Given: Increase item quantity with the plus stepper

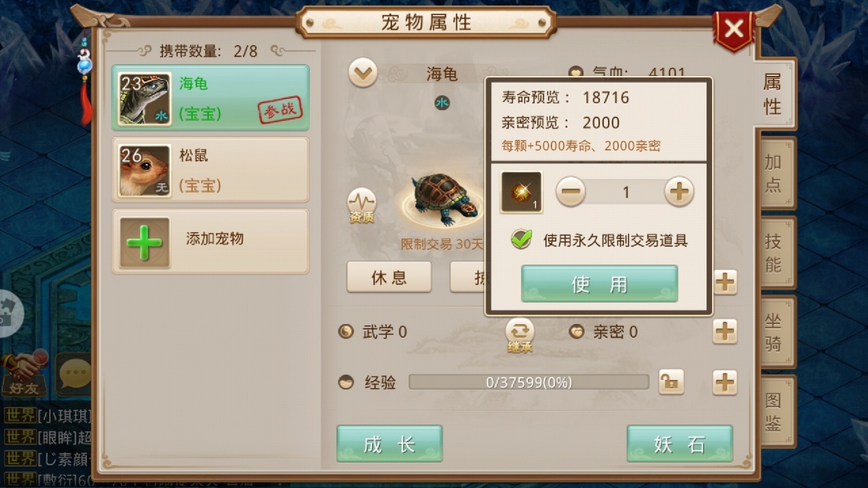Looking at the screenshot, I should [679, 192].
